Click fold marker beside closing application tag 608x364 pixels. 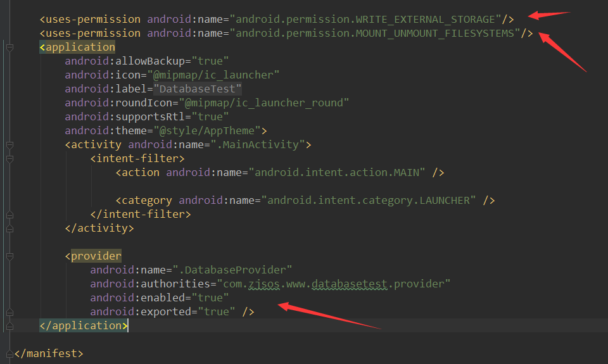click(x=9, y=326)
